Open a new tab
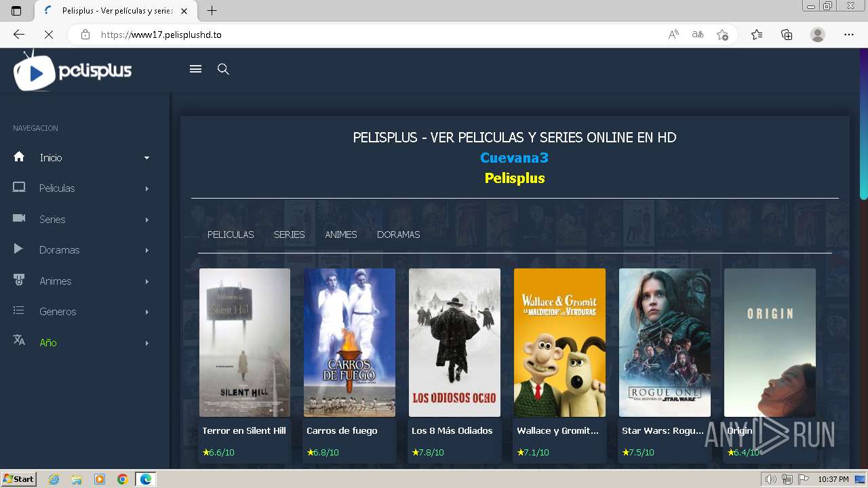Viewport: 868px width, 488px height. (x=212, y=11)
